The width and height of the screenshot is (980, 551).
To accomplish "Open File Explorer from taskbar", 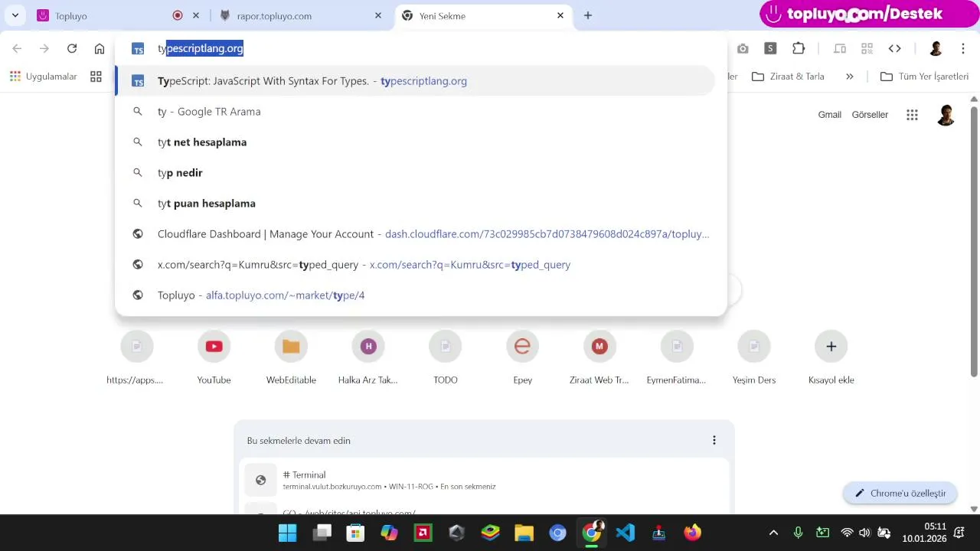I will point(524,533).
